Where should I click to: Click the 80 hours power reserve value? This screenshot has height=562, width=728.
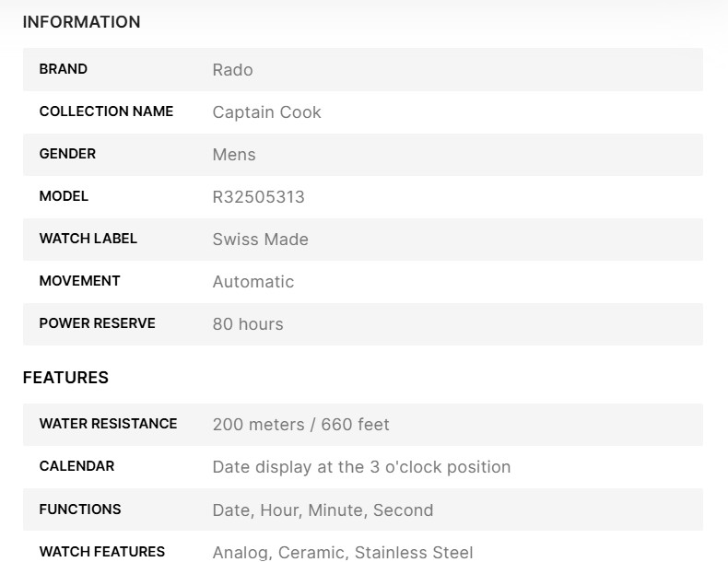pyautogui.click(x=247, y=324)
